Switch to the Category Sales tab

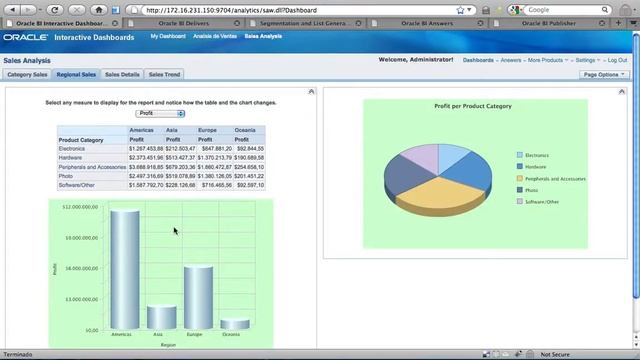coord(27,75)
